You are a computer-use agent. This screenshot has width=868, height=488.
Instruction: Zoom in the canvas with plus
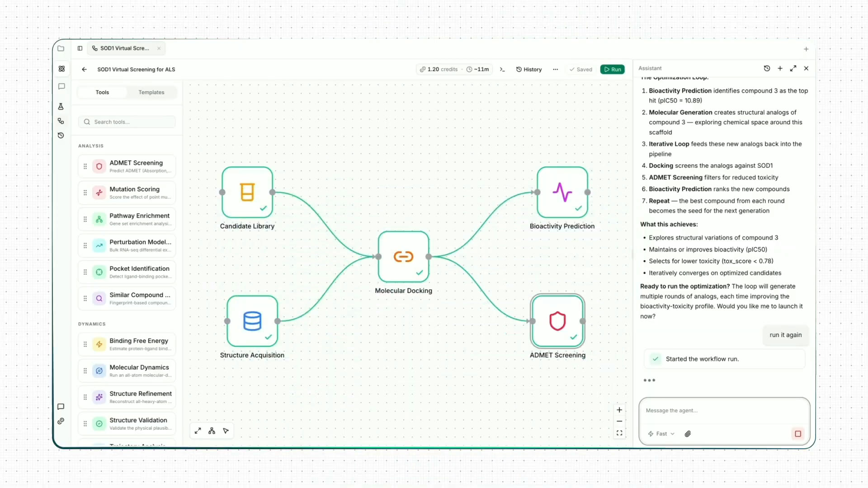click(x=619, y=410)
